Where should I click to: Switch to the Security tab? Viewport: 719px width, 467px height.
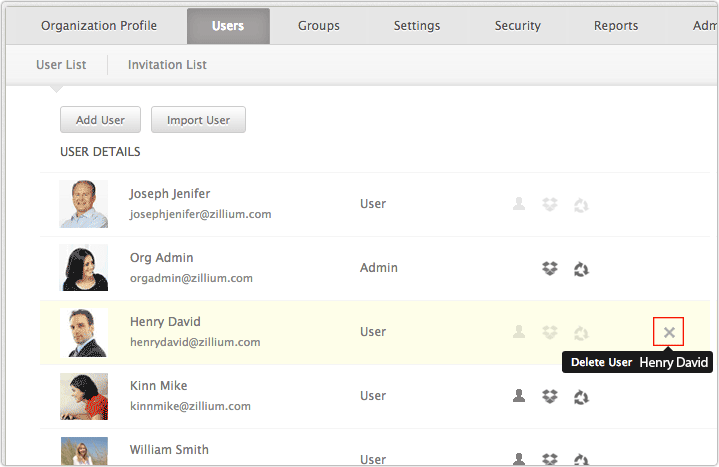click(517, 26)
